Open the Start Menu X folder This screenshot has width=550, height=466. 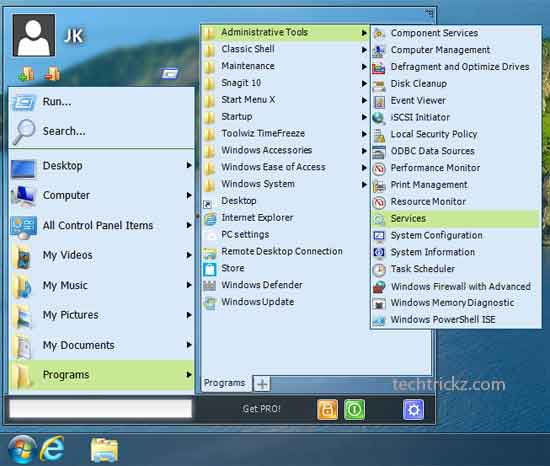[285, 100]
